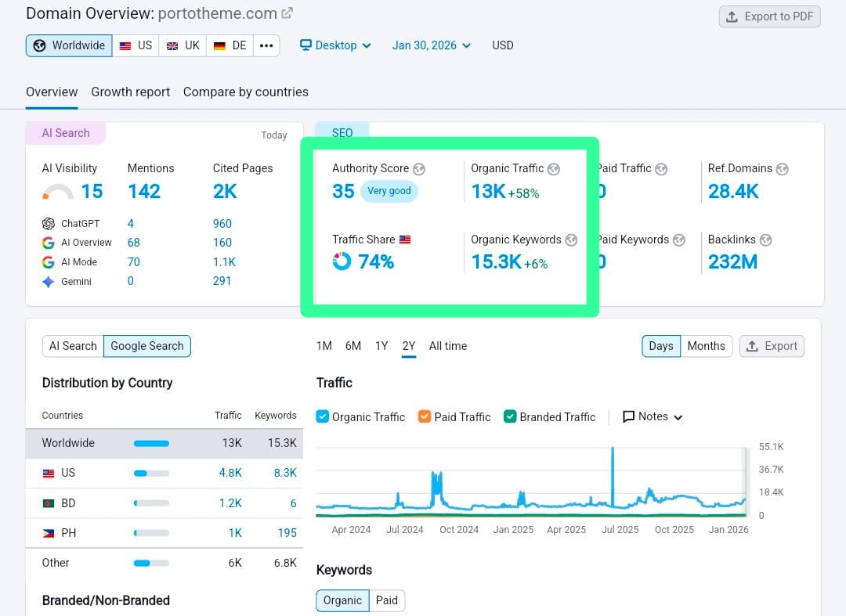Image resolution: width=846 pixels, height=616 pixels.
Task: Select the Worldwide row in country table
Action: (x=164, y=443)
